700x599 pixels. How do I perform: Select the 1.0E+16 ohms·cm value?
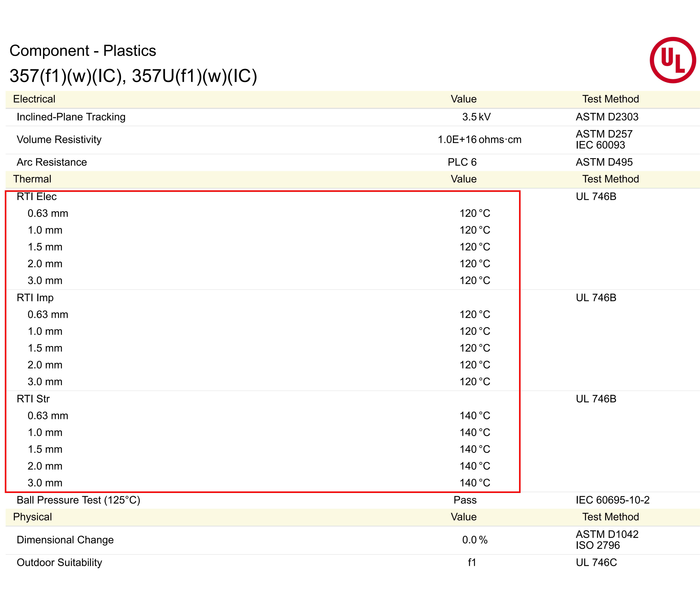(480, 139)
